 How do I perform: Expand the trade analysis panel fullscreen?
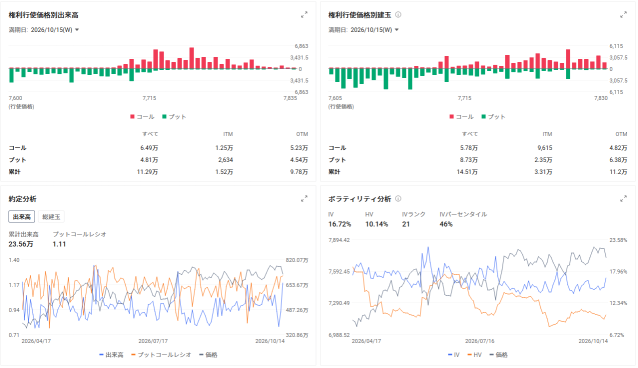pos(304,199)
